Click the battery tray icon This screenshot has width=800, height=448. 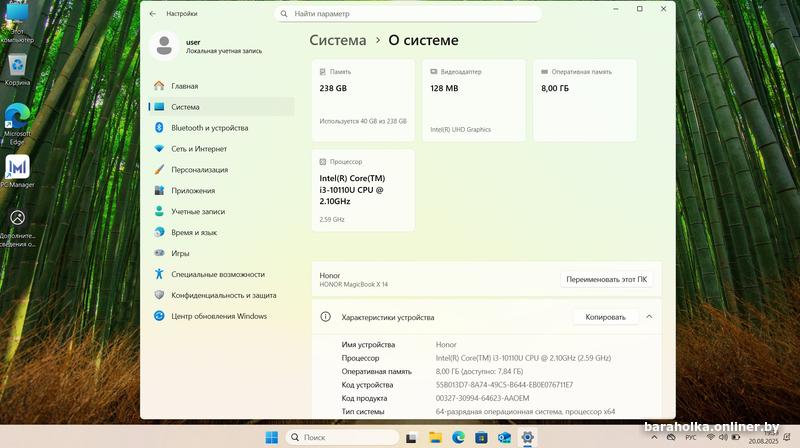[x=736, y=437]
